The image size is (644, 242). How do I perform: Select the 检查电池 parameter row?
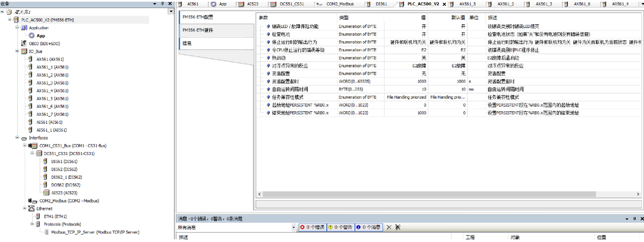click(x=449, y=34)
